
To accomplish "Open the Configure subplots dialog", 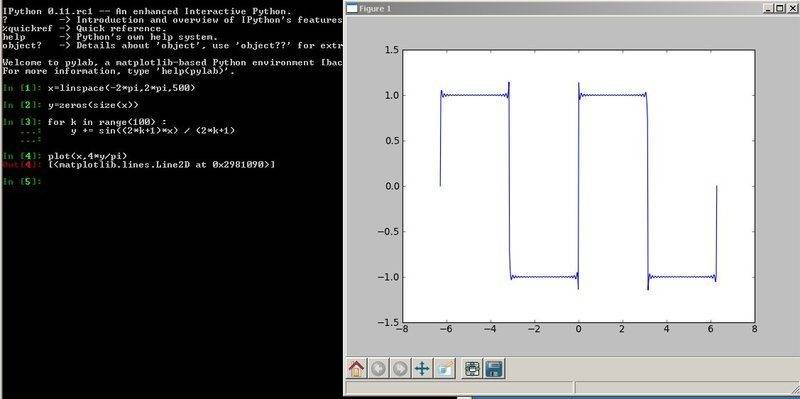I will coord(472,368).
